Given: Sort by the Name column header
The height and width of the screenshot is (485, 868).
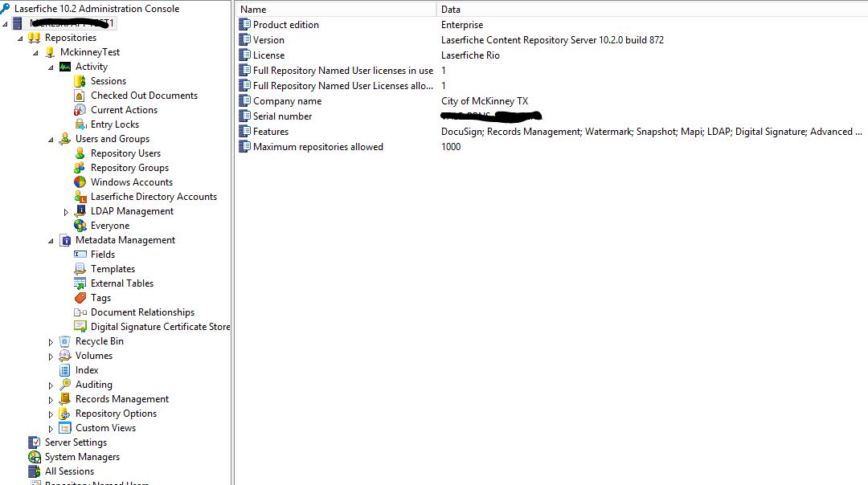Looking at the screenshot, I should [335, 10].
